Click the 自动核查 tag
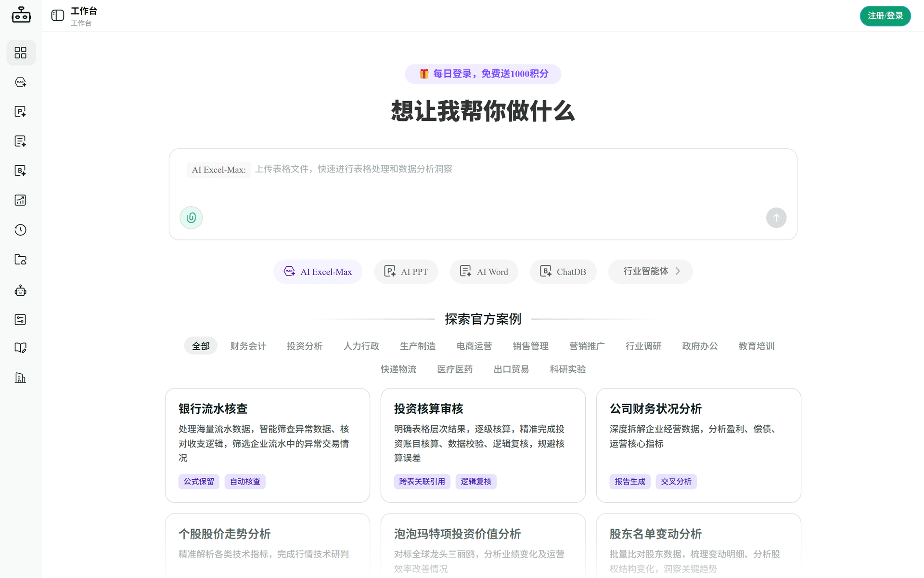The width and height of the screenshot is (924, 578). pyautogui.click(x=245, y=482)
